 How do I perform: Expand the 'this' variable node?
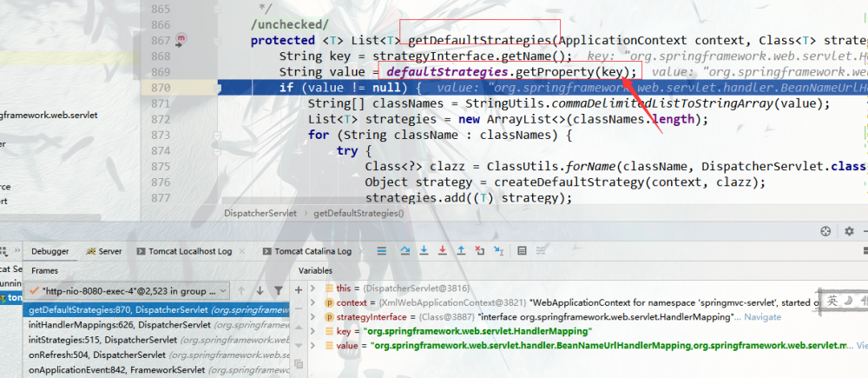click(x=312, y=288)
